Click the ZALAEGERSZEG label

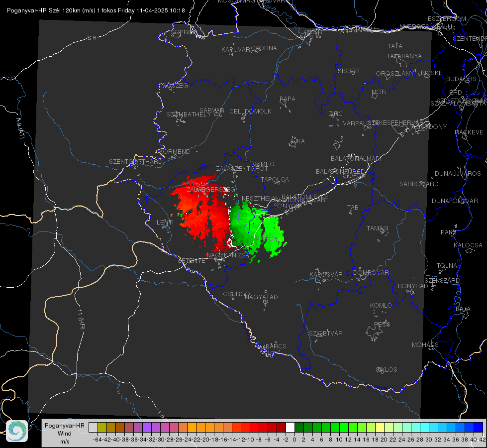211,189
